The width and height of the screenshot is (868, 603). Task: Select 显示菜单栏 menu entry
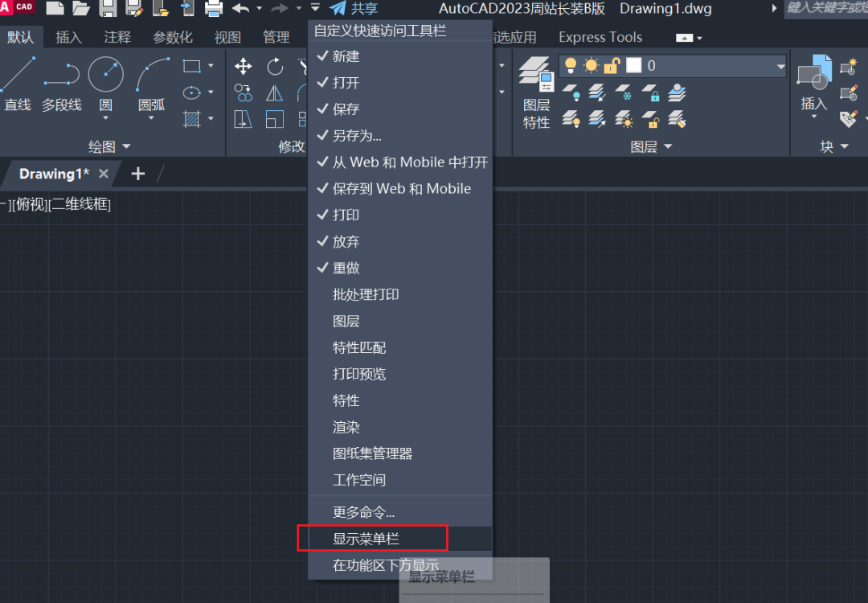click(400, 539)
